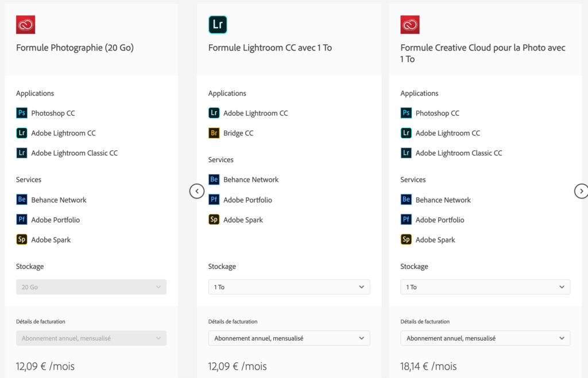Click Adobe Portfolio icon in Creative Cloud Photo card

click(406, 220)
